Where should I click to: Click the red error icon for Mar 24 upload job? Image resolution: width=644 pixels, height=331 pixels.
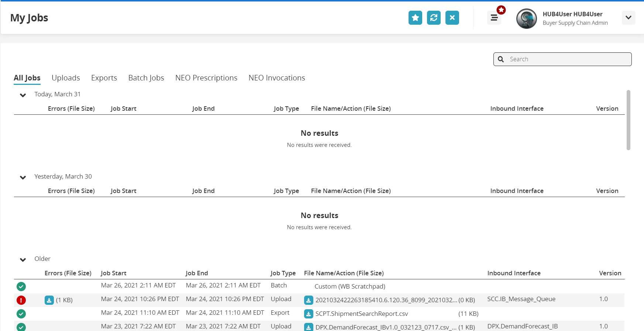[21, 300]
